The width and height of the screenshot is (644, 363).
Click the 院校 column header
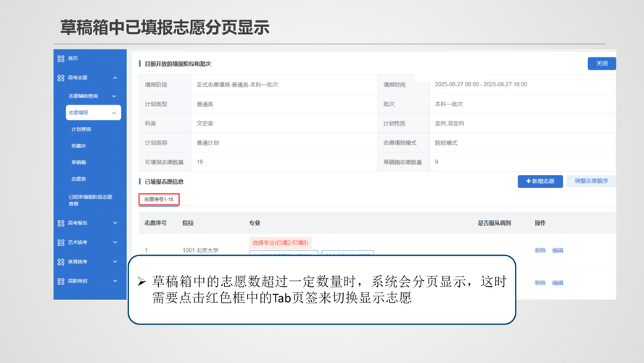pos(188,223)
